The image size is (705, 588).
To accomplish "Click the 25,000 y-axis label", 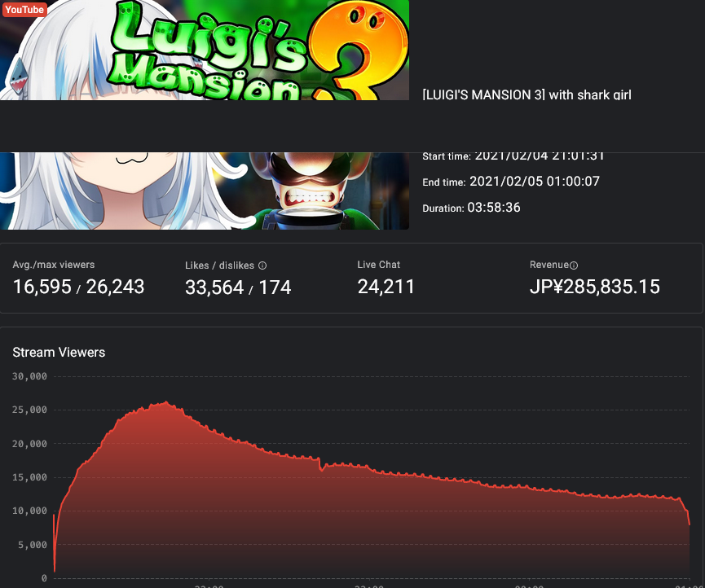I will point(29,410).
